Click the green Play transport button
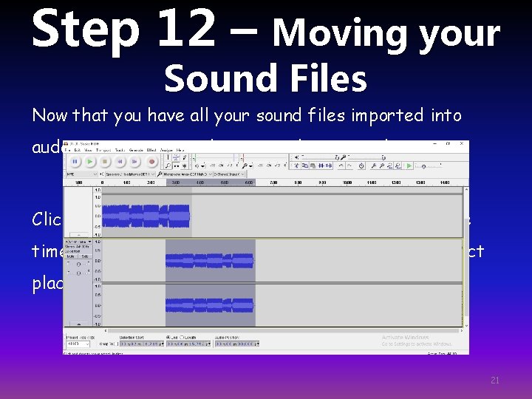532x399 pixels. (90, 162)
